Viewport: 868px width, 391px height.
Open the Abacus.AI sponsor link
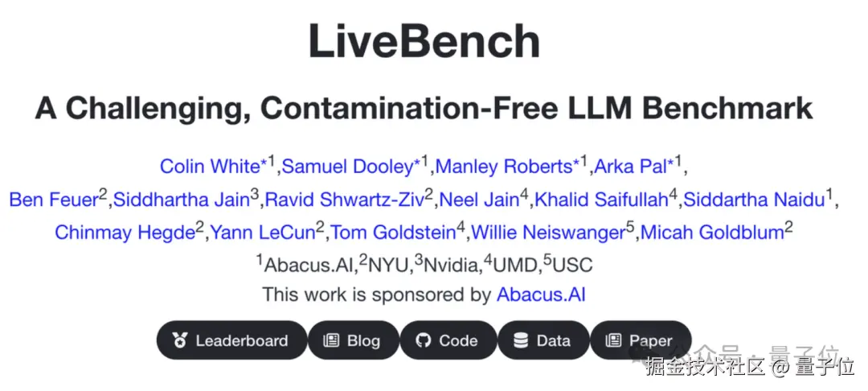click(541, 294)
